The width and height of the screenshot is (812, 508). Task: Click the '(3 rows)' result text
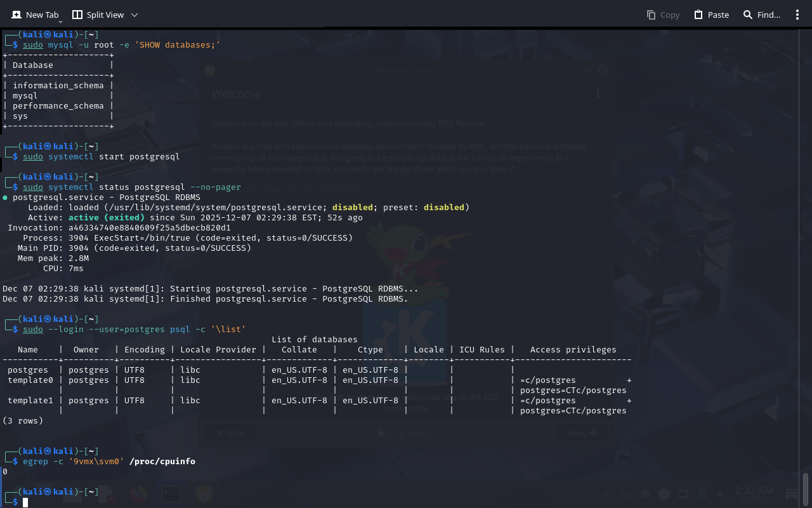pyautogui.click(x=23, y=421)
